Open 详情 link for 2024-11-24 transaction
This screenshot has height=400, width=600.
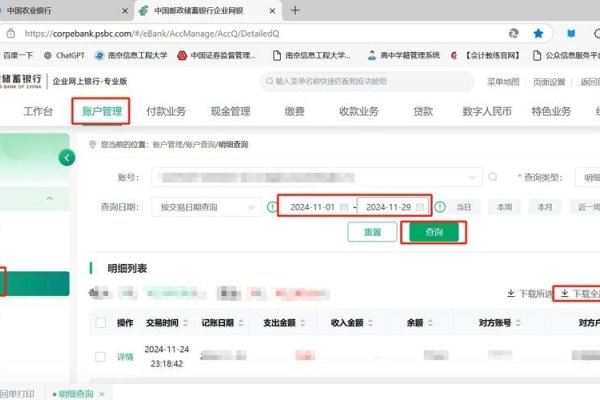(x=125, y=357)
